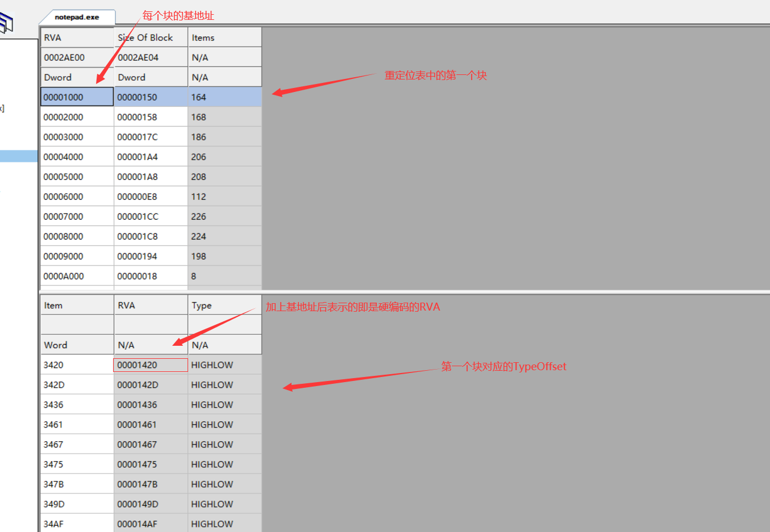Click RVA cell 00001461

pyautogui.click(x=151, y=424)
